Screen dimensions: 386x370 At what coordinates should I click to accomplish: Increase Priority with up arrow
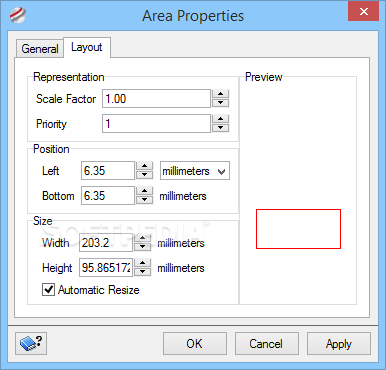pyautogui.click(x=220, y=119)
